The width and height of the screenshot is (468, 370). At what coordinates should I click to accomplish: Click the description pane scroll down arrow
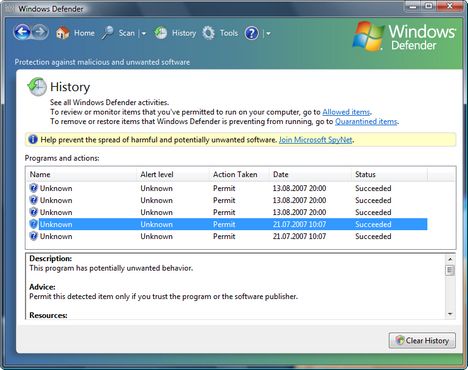tap(450, 314)
